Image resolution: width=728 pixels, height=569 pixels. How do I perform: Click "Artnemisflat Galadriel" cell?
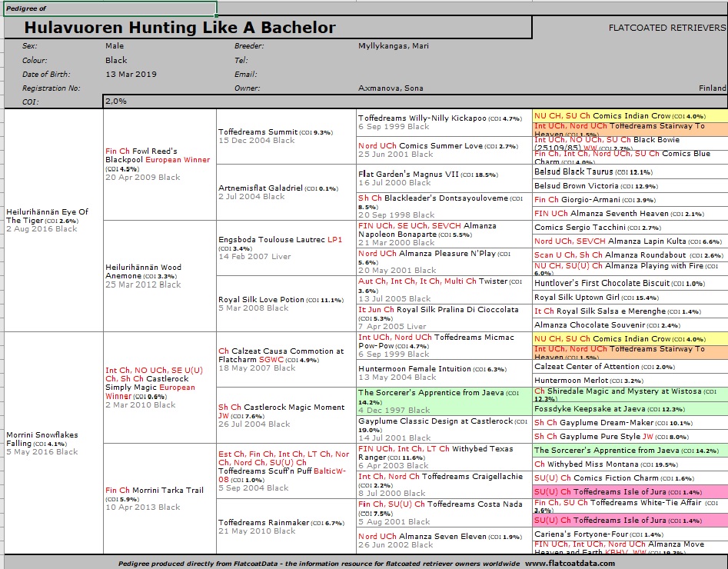point(286,192)
